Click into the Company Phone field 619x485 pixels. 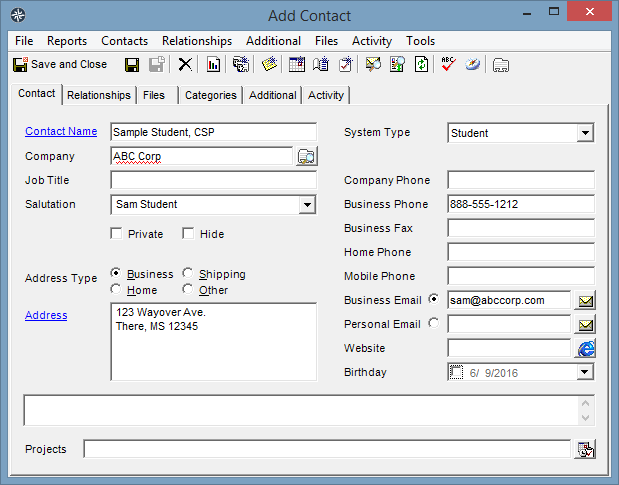(x=521, y=180)
